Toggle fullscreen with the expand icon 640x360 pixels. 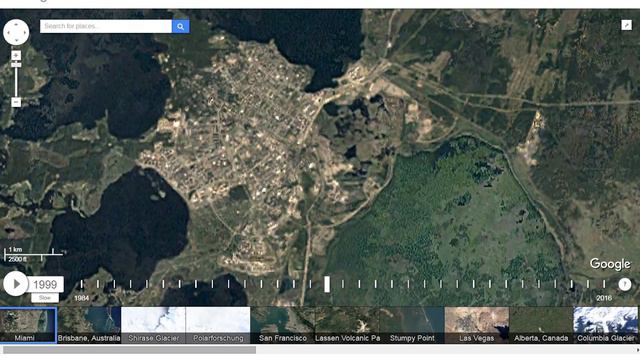click(627, 25)
